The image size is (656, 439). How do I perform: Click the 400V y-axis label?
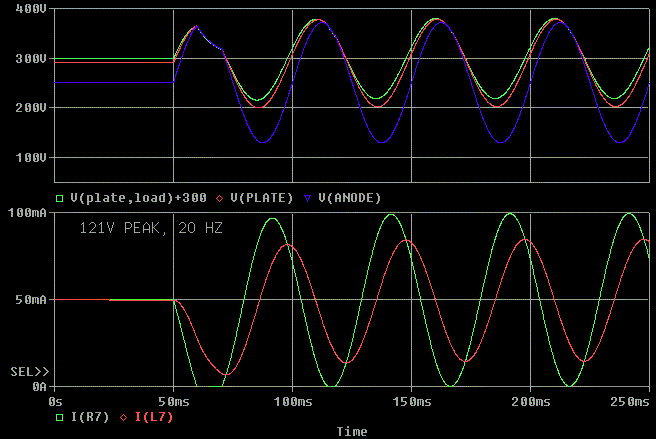click(x=29, y=9)
